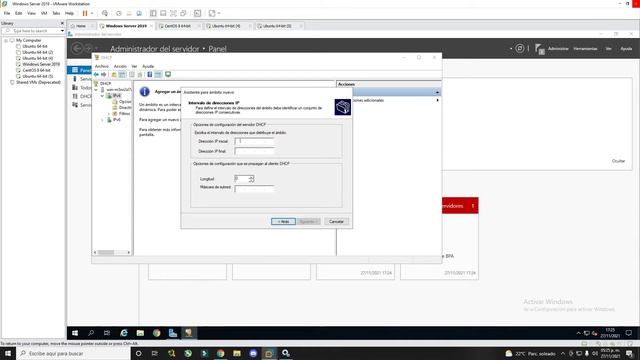Image resolution: width=640 pixels, height=360 pixels.
Task: Click DHCP console forward arrow toolbar icon
Action: [x=104, y=74]
